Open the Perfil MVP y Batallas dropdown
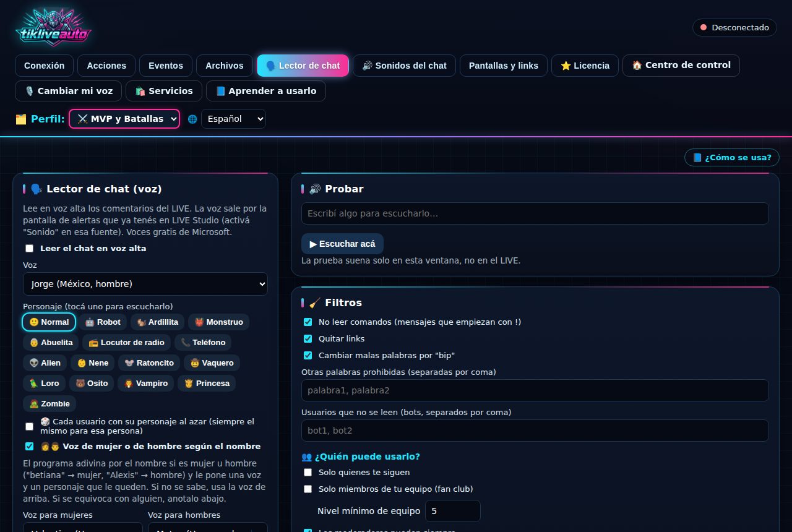 click(124, 119)
